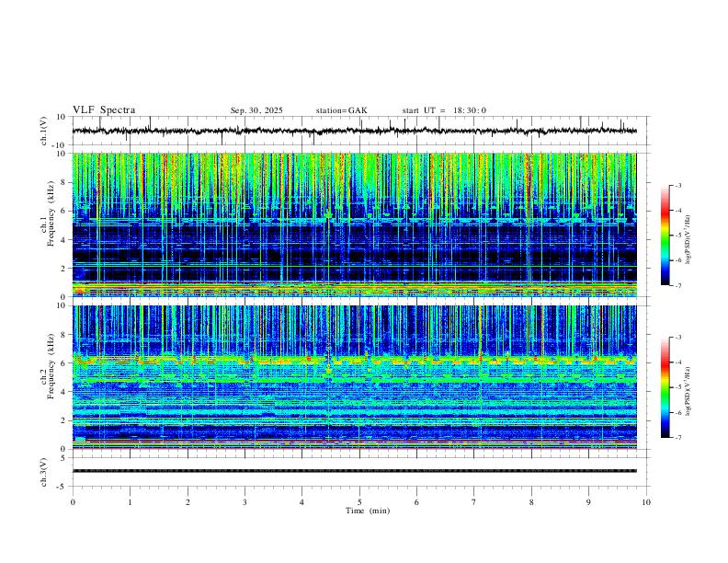Click the "VLF Spectra" title text
The image size is (728, 563).
104,110
